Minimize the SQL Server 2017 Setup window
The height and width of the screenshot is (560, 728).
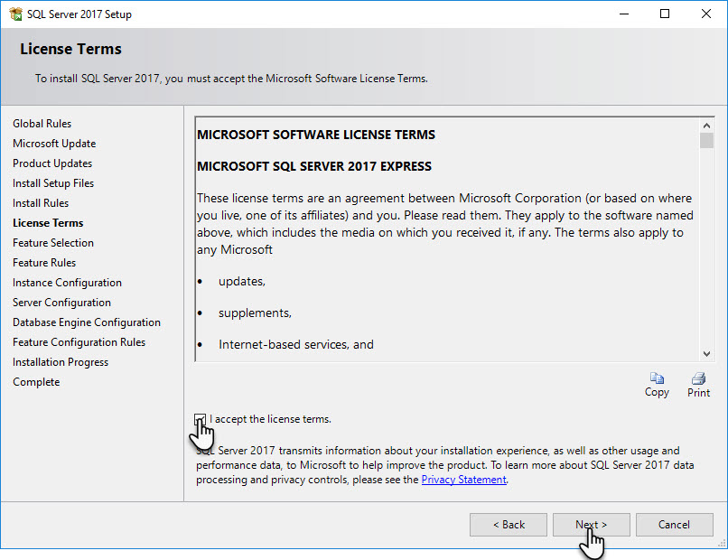pos(624,14)
